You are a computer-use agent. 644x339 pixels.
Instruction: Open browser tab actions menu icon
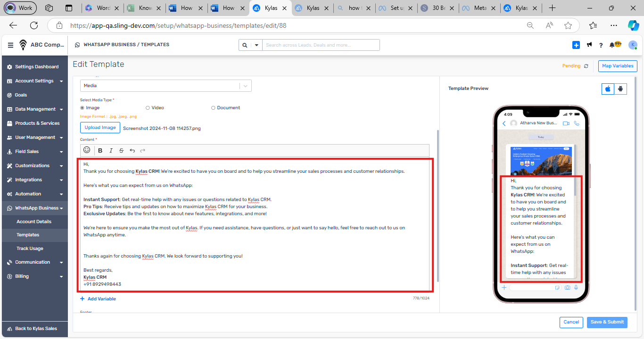(69, 8)
